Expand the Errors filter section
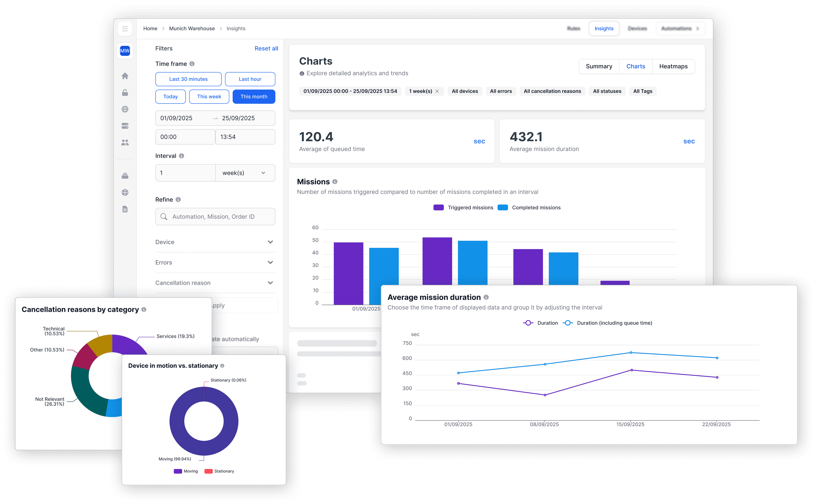Viewport: 816px width, 504px height. (215, 262)
